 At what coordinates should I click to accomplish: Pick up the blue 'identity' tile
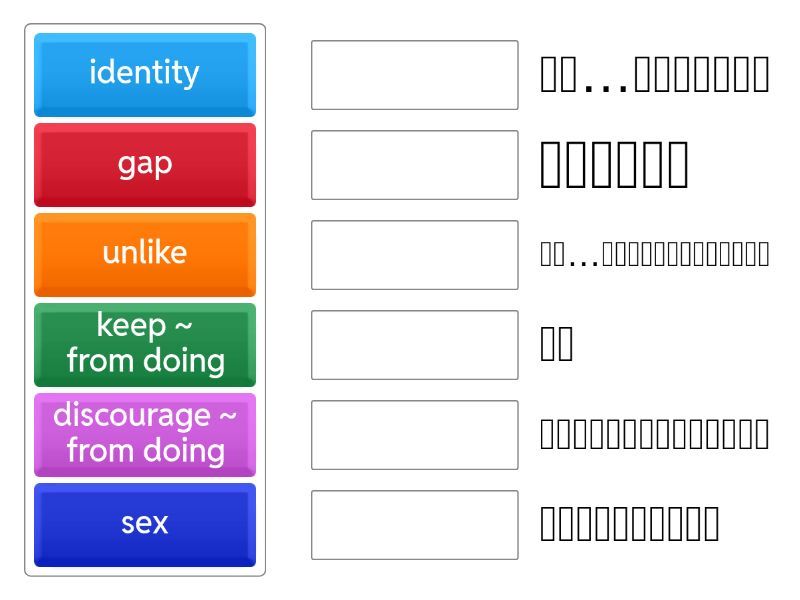pyautogui.click(x=145, y=74)
